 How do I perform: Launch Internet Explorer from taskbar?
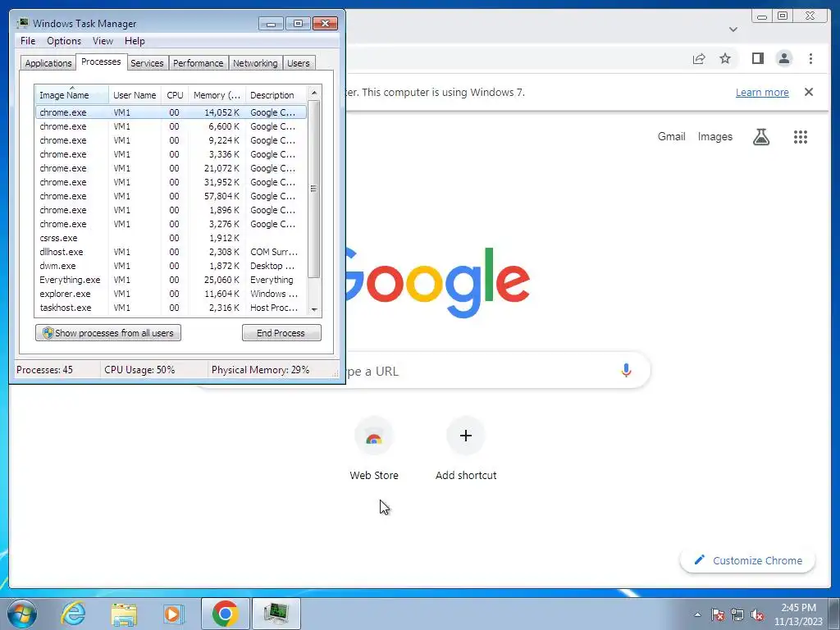pyautogui.click(x=73, y=614)
